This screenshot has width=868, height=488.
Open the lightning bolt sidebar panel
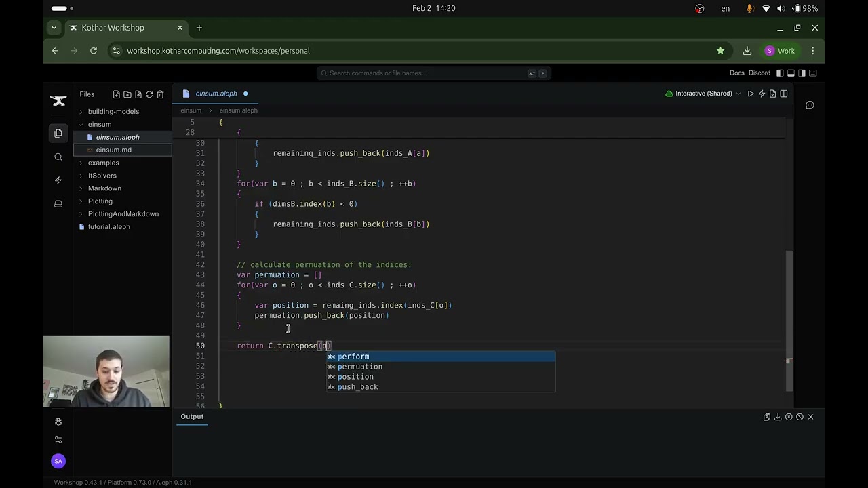pyautogui.click(x=58, y=180)
